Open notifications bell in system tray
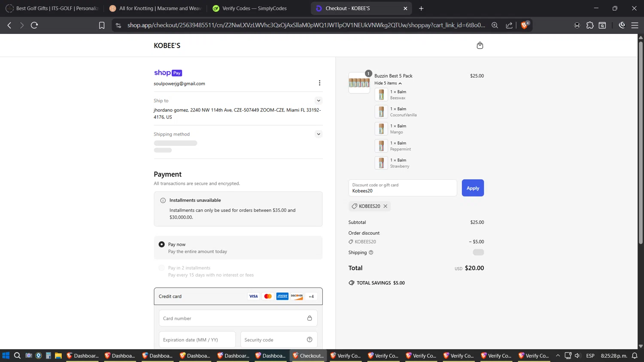This screenshot has width=644, height=362. [635, 356]
